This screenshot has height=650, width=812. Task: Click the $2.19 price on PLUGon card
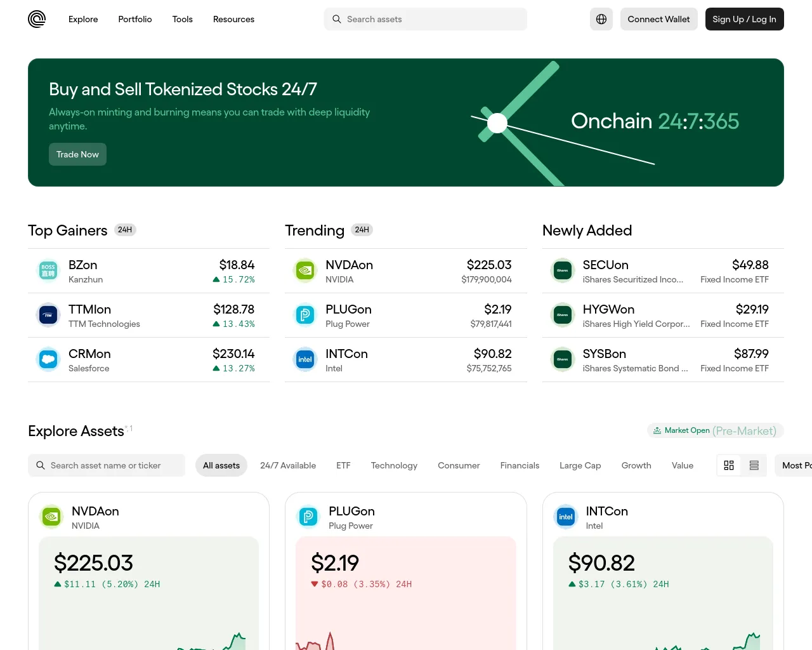tap(335, 563)
